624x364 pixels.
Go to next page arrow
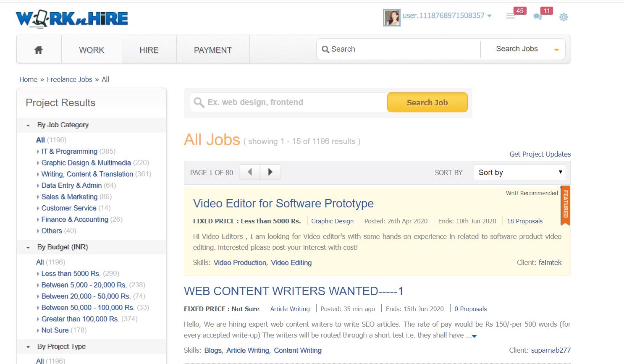[x=270, y=172]
